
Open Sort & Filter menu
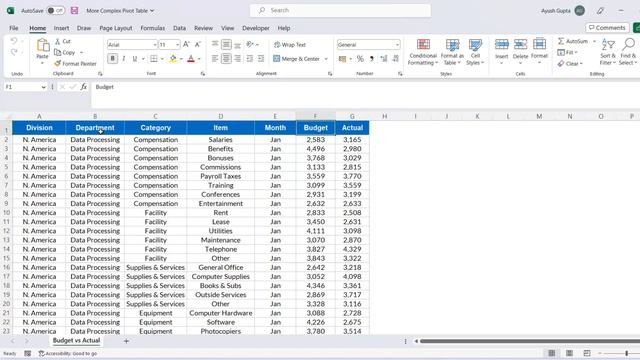point(608,52)
